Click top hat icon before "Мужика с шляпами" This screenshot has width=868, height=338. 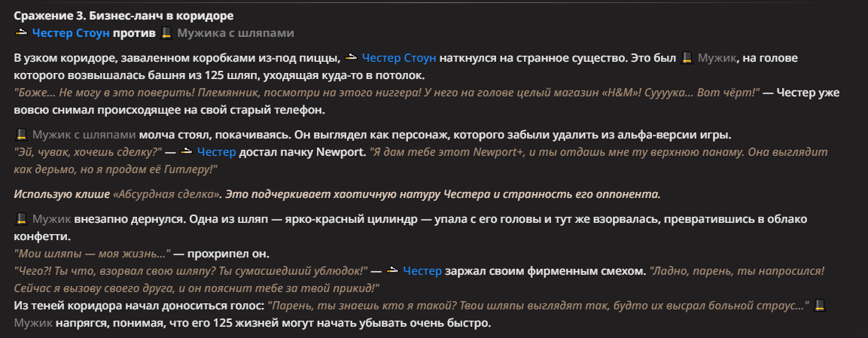click(167, 32)
